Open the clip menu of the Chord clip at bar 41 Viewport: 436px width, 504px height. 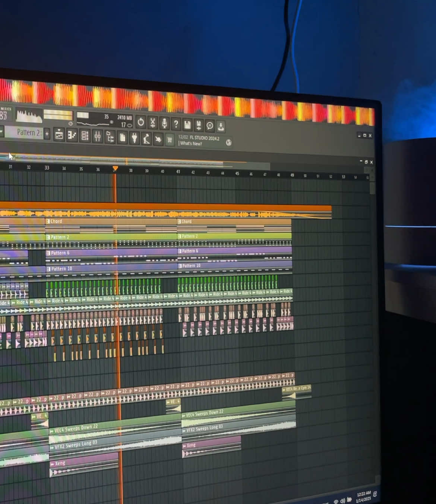[179, 222]
